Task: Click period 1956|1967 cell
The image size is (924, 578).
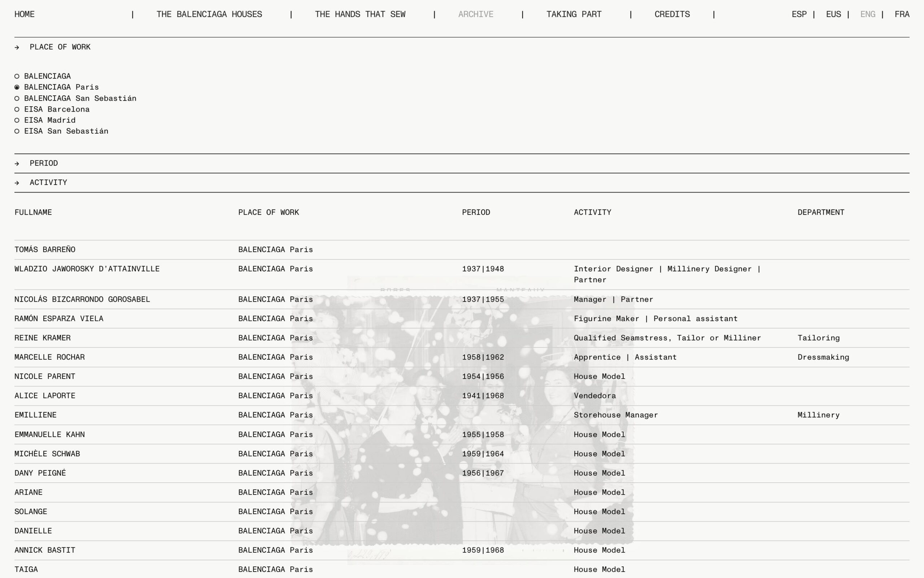Action: pyautogui.click(x=483, y=473)
